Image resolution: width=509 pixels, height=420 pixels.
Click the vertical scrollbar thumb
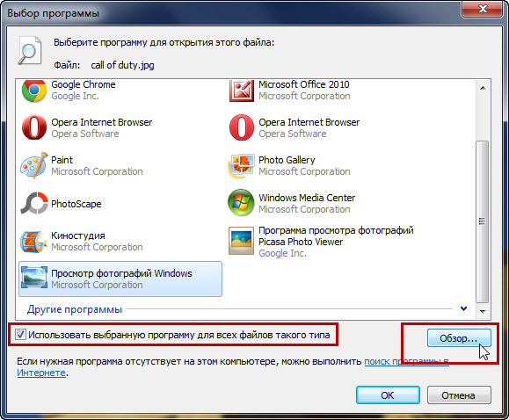pyautogui.click(x=483, y=221)
